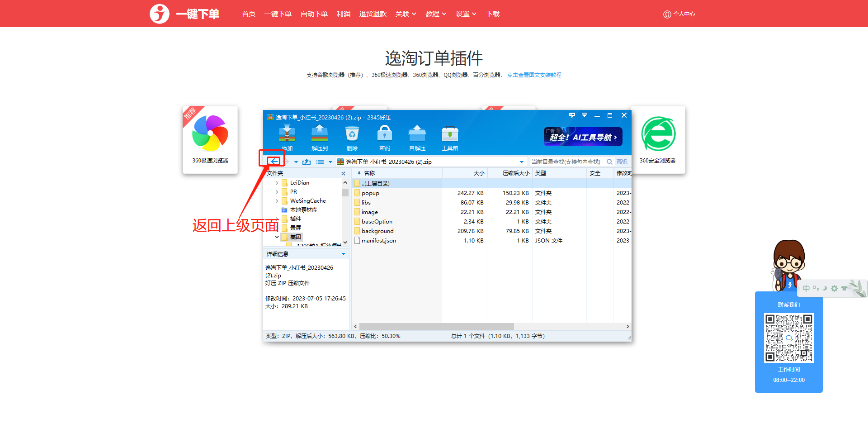This screenshot has height=438, width=868.
Task: Click the 点击查看图文安装教程 link
Action: 534,75
